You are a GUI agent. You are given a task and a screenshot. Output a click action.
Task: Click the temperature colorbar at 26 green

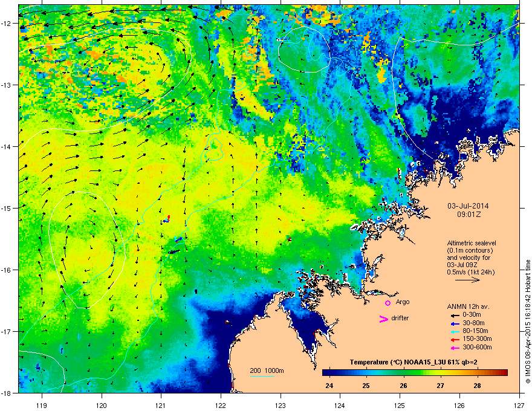[x=403, y=373]
